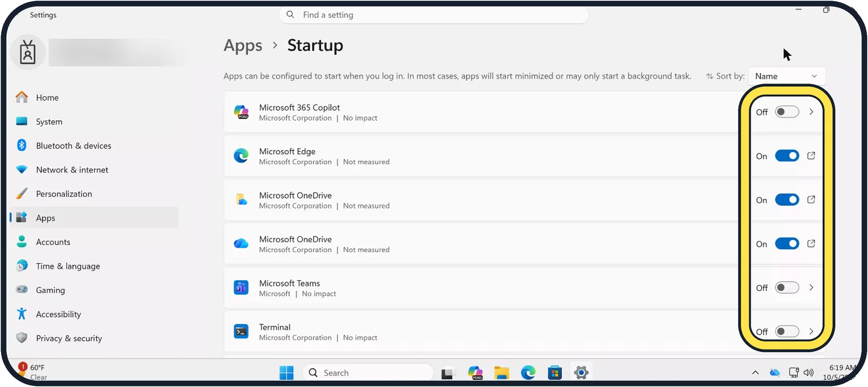Open Microsoft Store from taskbar
The height and width of the screenshot is (387, 868).
coord(555,373)
